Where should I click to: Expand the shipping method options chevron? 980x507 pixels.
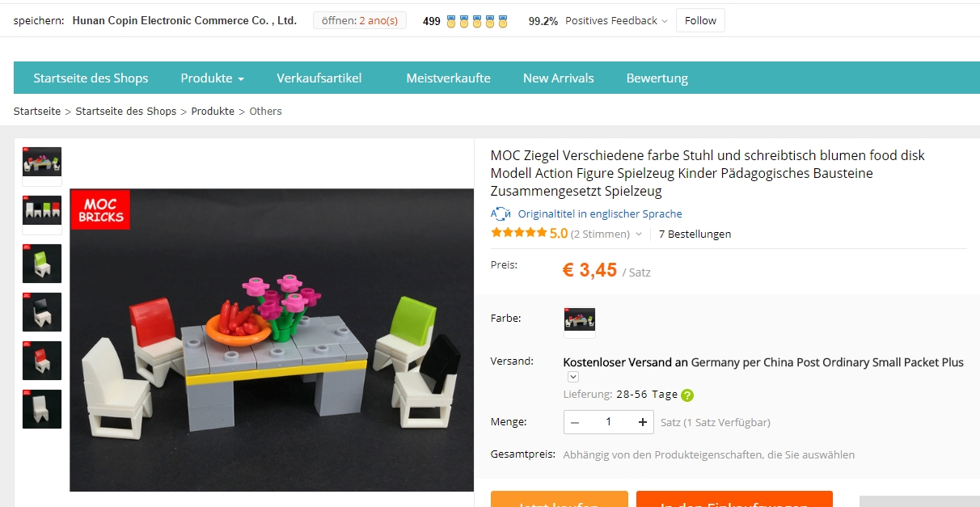[573, 377]
